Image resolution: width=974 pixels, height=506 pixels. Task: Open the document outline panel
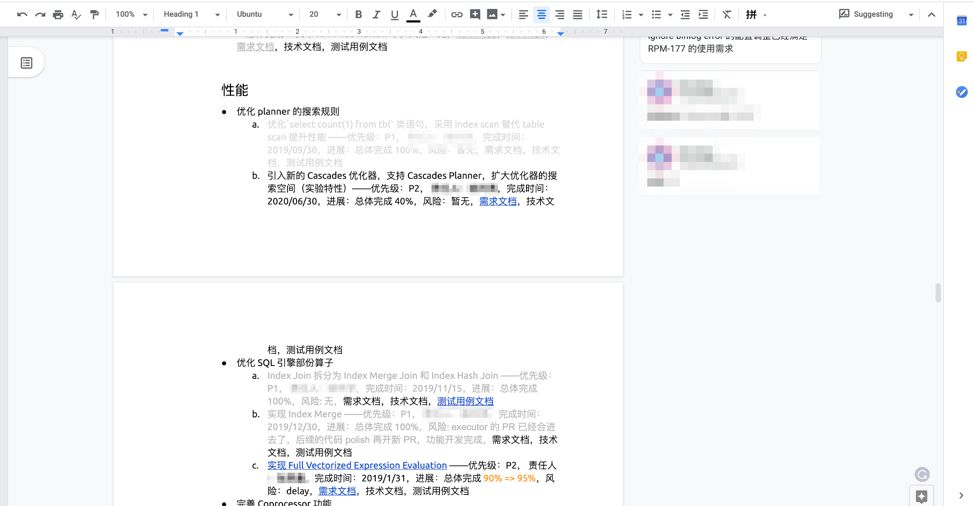point(27,63)
